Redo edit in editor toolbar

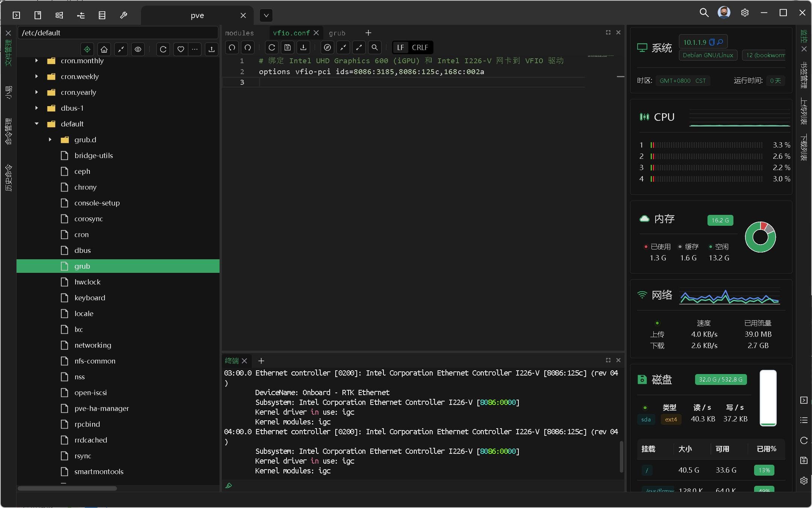click(248, 47)
